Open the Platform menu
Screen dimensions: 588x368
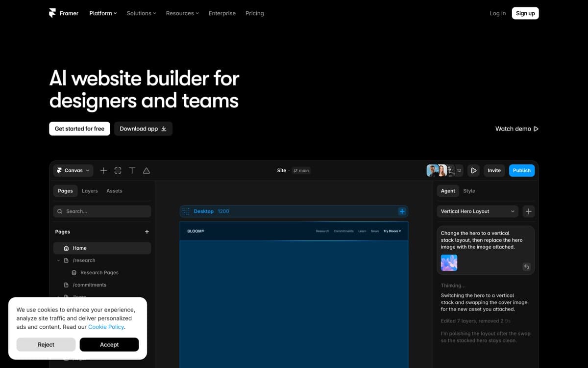point(103,13)
